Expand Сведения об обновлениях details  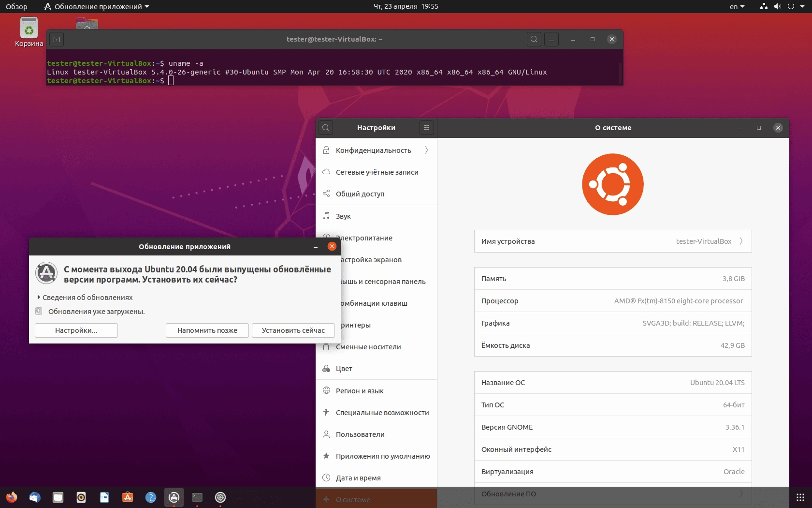(x=85, y=298)
